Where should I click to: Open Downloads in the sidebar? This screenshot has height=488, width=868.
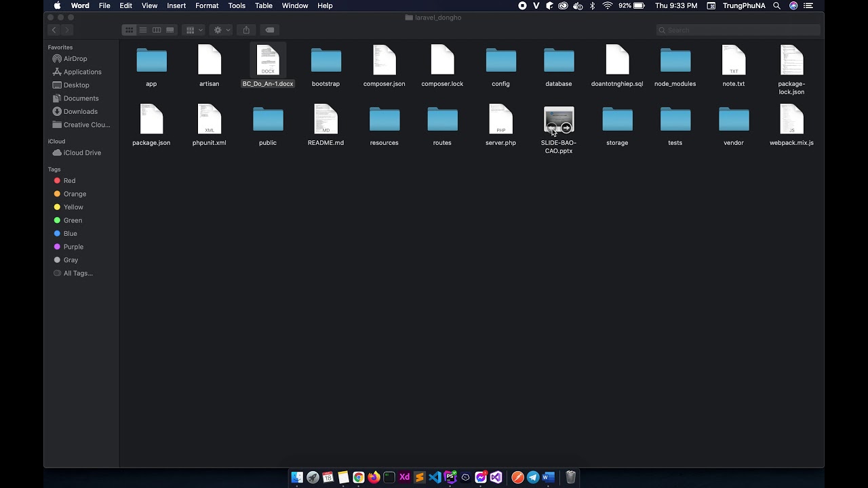(x=80, y=111)
